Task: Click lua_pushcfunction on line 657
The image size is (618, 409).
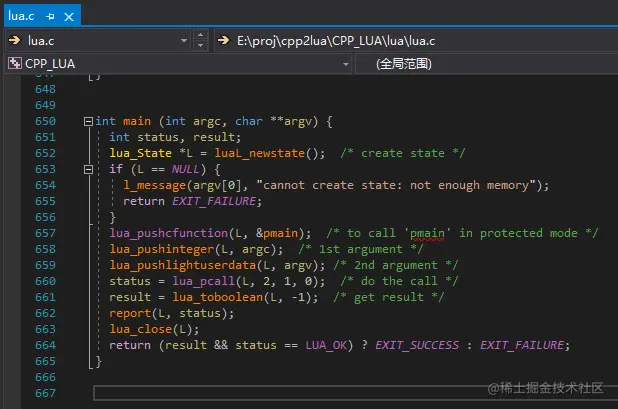Action: [x=169, y=233]
